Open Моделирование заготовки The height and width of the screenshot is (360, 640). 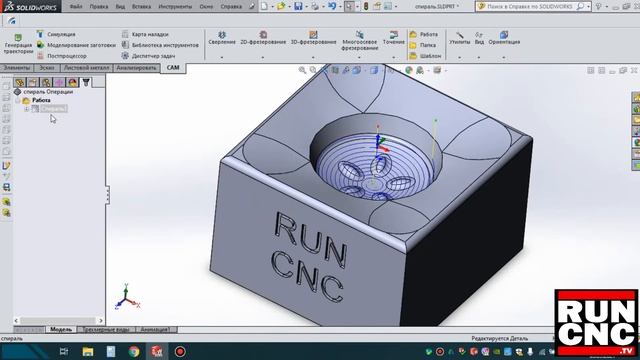click(76, 45)
